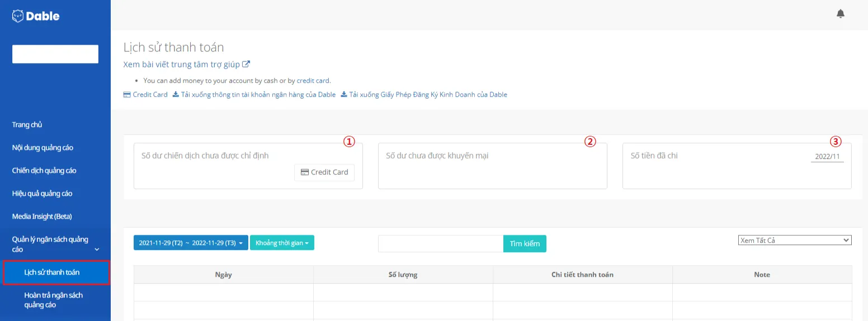The width and height of the screenshot is (868, 321).
Task: Click the 'Ngày' column header
Action: click(224, 275)
